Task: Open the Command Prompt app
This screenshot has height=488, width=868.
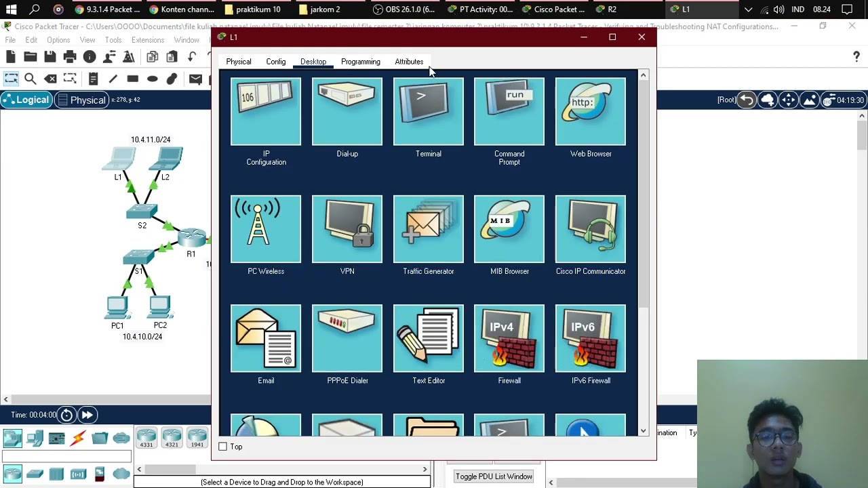Action: coord(509,112)
